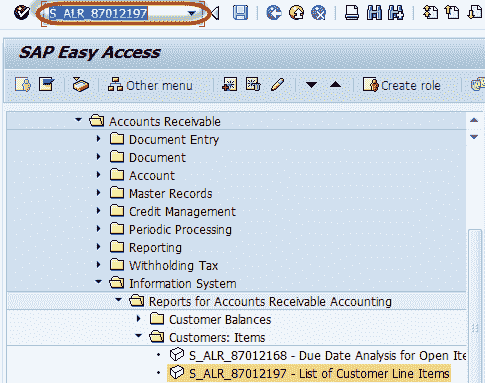Click the Find Next binoculars icon

(x=396, y=13)
